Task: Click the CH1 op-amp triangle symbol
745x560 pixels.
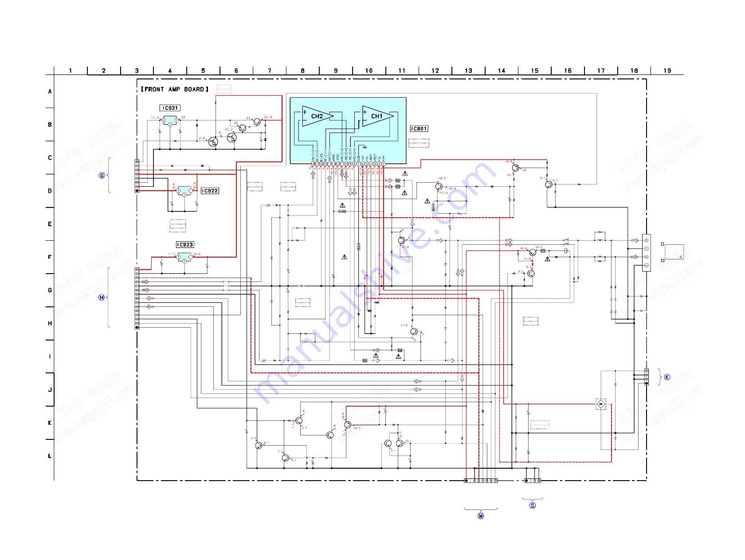Action: pos(377,116)
